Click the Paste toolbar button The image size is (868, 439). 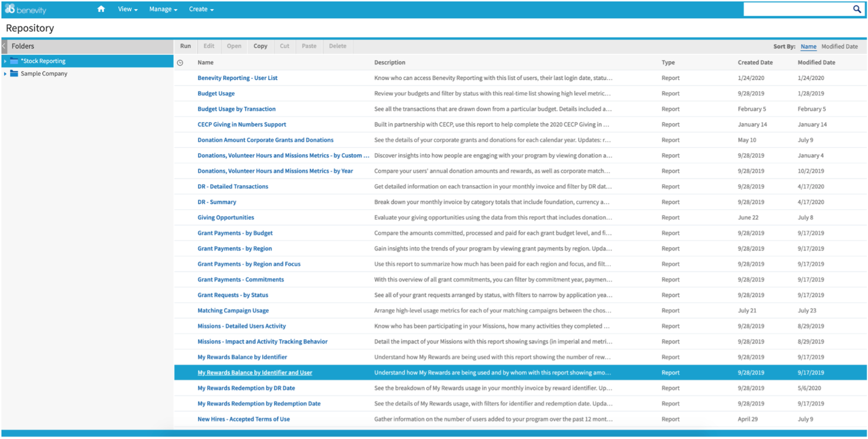[x=309, y=46]
